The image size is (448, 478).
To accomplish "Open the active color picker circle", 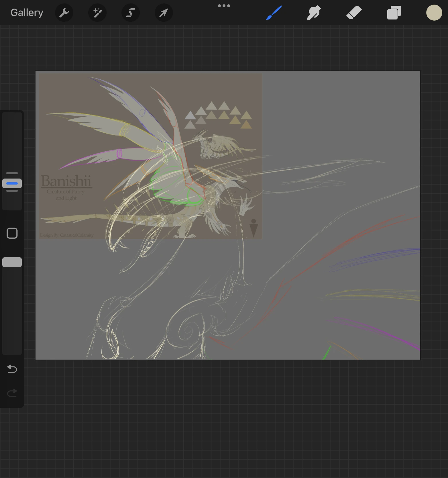I will [x=434, y=13].
